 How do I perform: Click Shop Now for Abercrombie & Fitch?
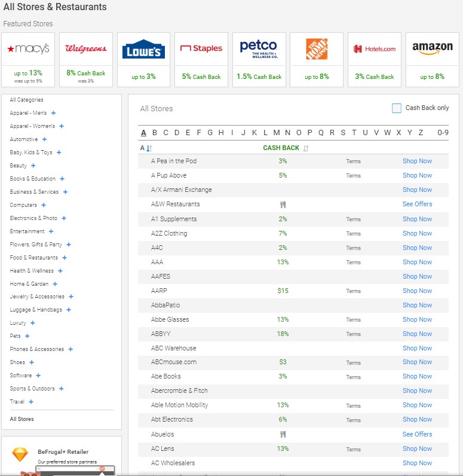pos(417,390)
